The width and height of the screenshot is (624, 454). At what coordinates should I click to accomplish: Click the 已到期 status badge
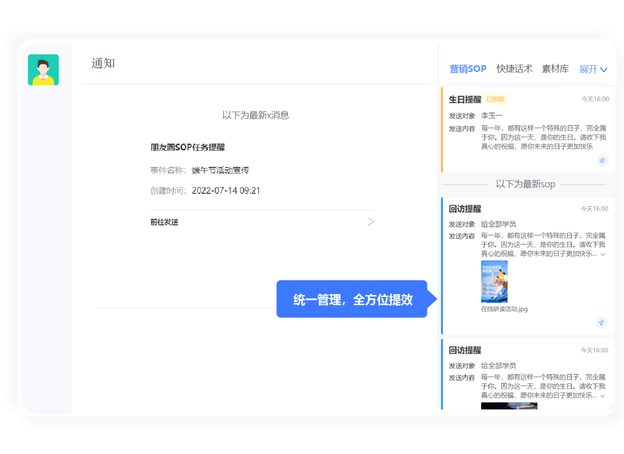(495, 100)
